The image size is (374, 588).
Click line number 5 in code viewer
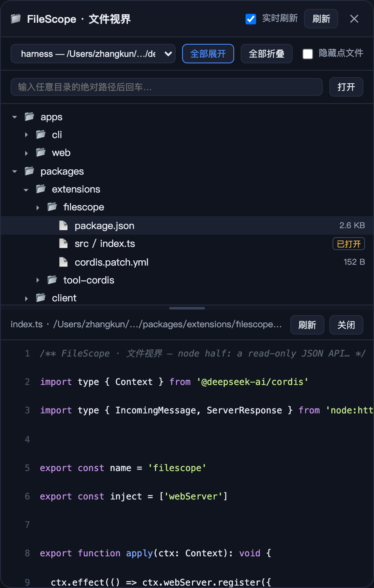click(27, 468)
